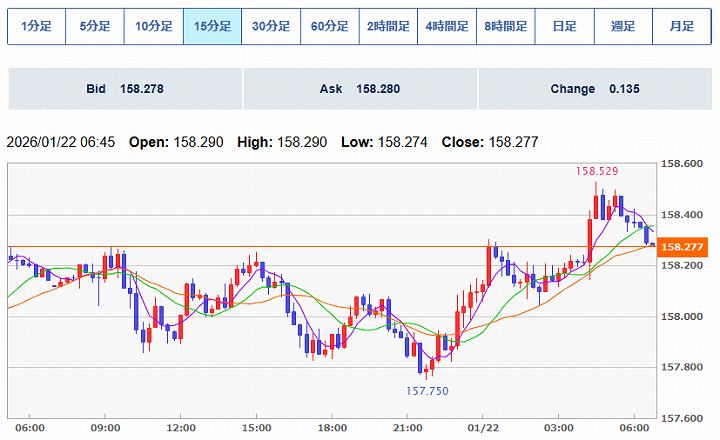The image size is (720, 440).
Task: Open the 10分足 timeframe
Action: coord(153,27)
